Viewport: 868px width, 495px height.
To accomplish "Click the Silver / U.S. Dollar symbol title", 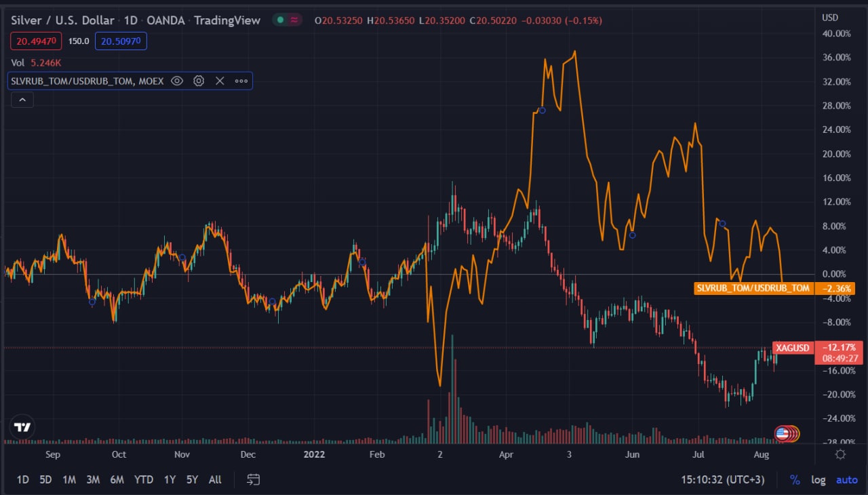I will click(62, 20).
